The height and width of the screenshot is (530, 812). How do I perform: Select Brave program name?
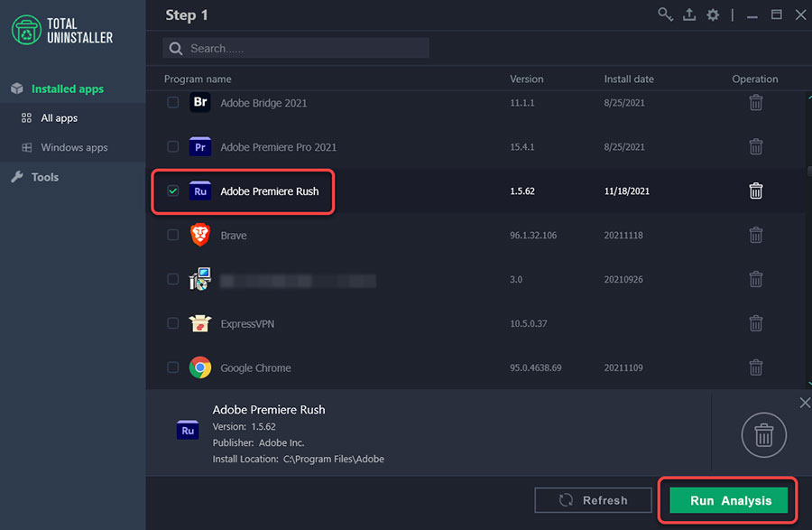click(234, 236)
